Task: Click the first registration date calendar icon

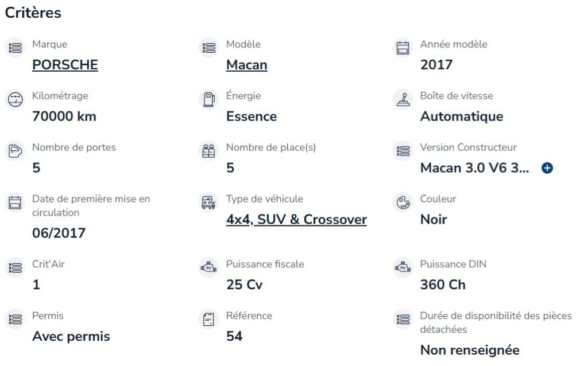Action: [x=16, y=203]
